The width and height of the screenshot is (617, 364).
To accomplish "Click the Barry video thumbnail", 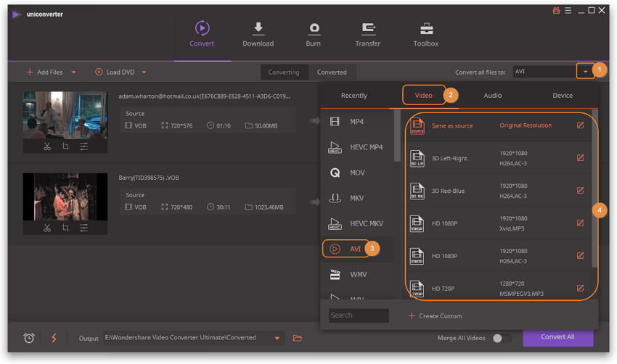I will pos(65,197).
